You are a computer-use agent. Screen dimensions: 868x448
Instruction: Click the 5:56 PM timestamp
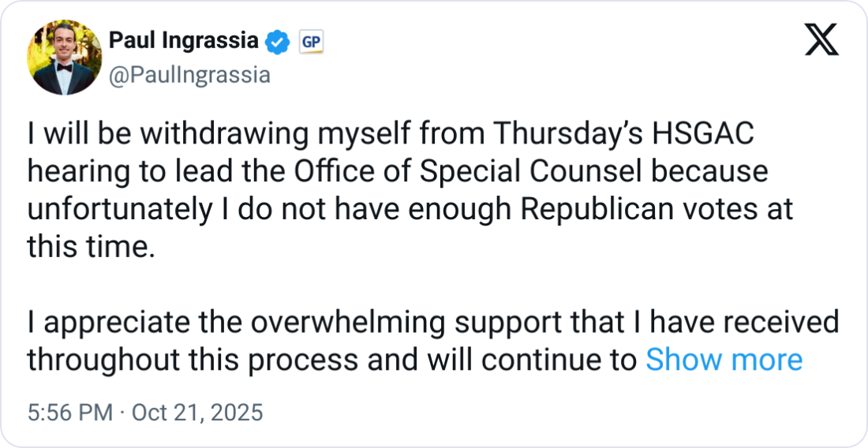(x=62, y=413)
